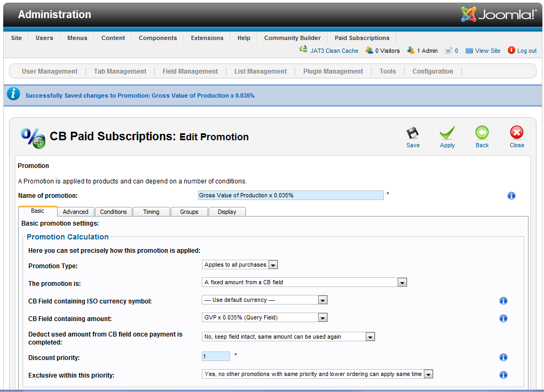Screen dimensions: 544x392
Task: Click the info icon for ISO currency symbol field
Action: [x=503, y=301]
